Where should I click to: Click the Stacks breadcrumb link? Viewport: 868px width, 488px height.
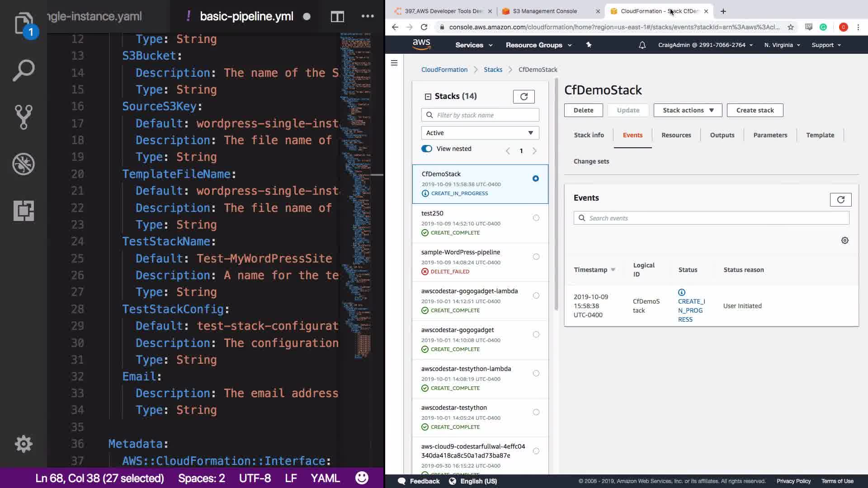[x=493, y=70]
